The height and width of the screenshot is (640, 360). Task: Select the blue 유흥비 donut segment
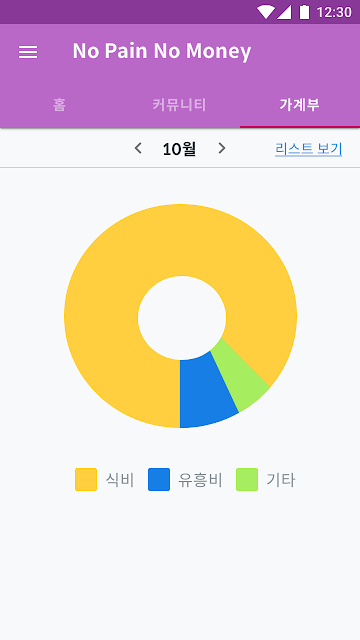pyautogui.click(x=206, y=392)
